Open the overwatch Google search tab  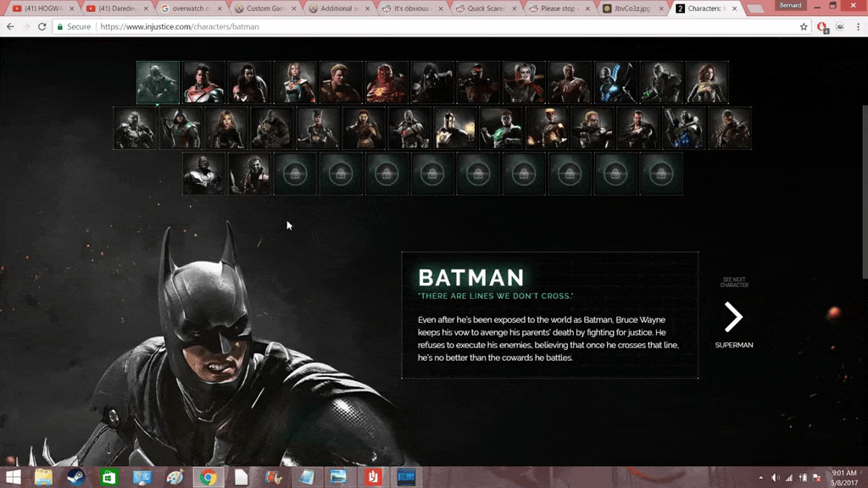[x=185, y=8]
